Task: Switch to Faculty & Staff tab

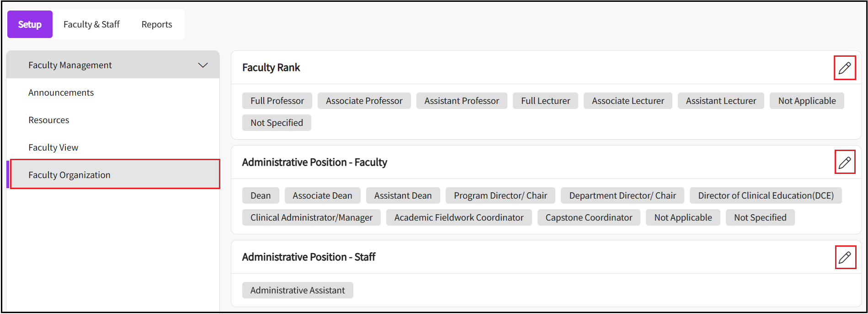Action: point(91,24)
